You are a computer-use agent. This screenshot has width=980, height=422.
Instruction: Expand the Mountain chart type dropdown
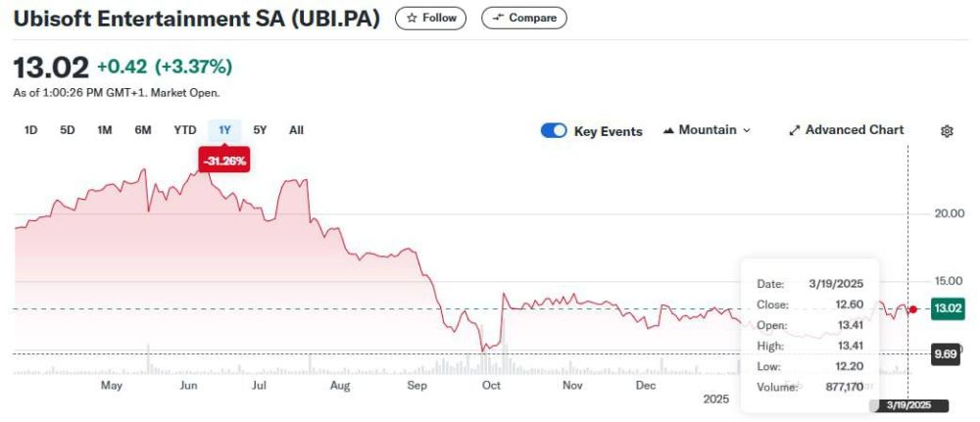pos(707,130)
